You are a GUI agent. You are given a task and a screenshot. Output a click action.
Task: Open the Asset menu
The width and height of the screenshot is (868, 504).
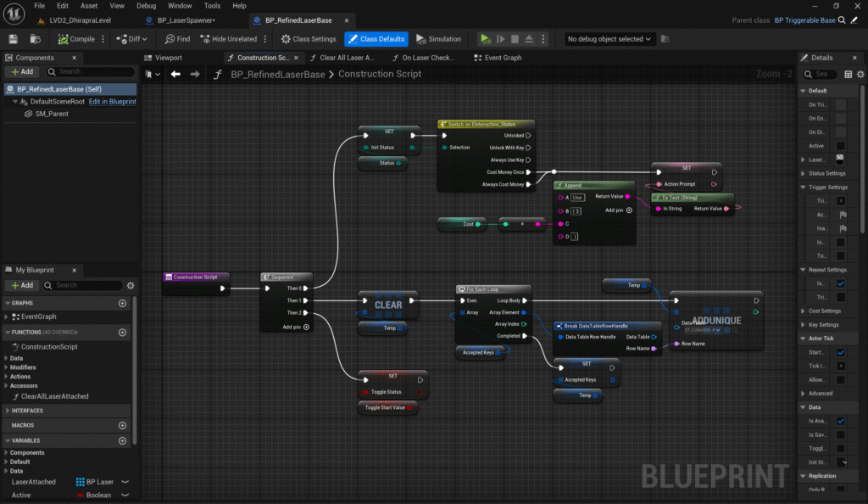(x=88, y=6)
